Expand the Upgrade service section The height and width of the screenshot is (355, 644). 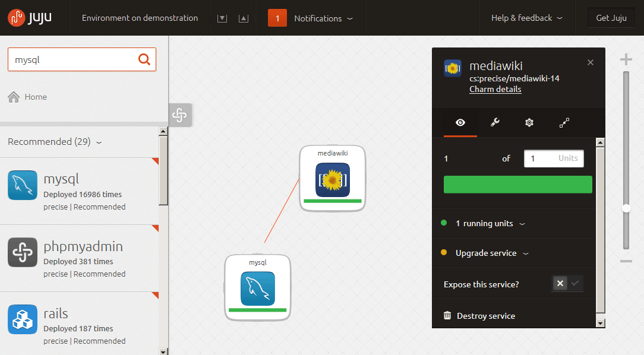(x=492, y=253)
